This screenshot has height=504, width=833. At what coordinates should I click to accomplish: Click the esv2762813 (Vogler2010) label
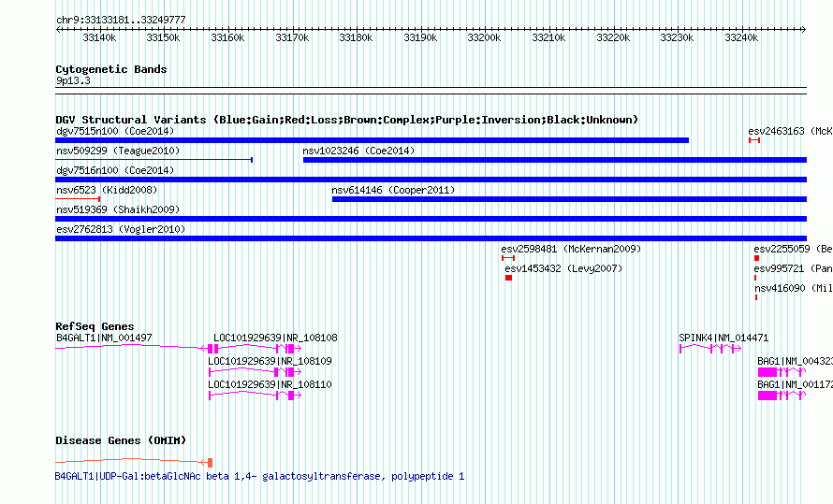pos(121,229)
